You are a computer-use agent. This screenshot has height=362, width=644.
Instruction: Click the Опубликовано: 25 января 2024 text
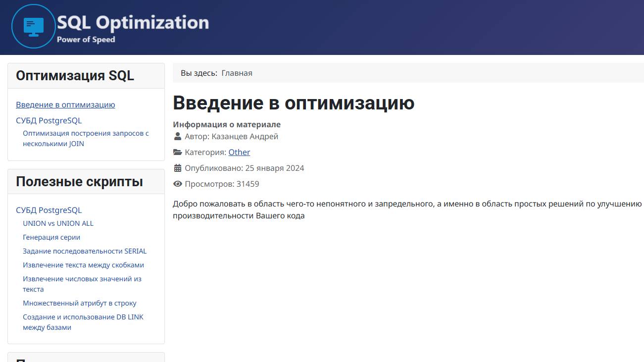pos(245,168)
